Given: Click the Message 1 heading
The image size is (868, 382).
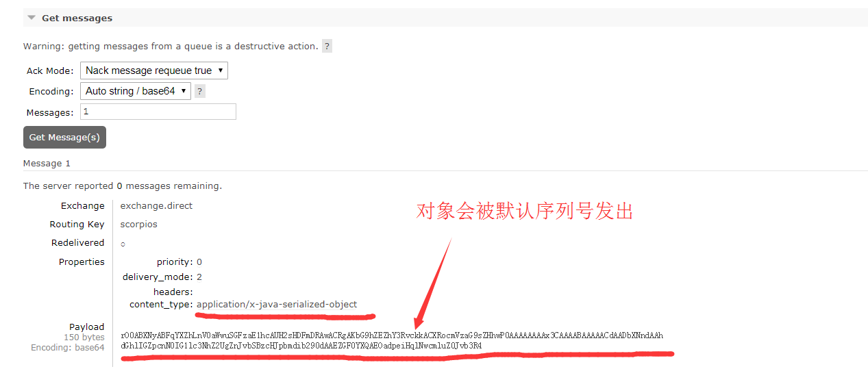Looking at the screenshot, I should (x=47, y=164).
